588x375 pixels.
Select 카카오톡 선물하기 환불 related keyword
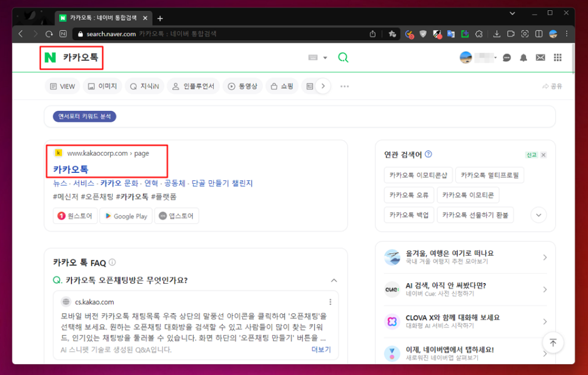[x=475, y=215]
